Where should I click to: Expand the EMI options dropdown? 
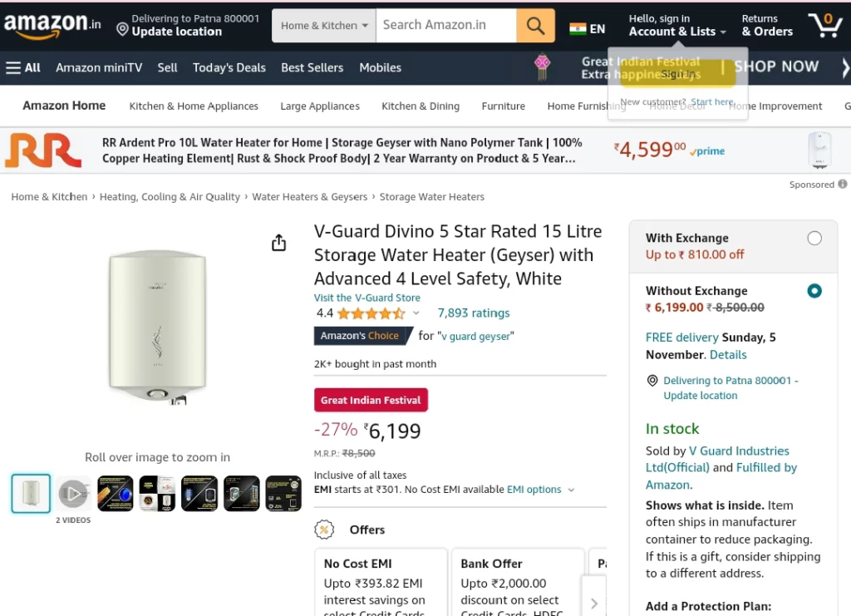pyautogui.click(x=571, y=490)
